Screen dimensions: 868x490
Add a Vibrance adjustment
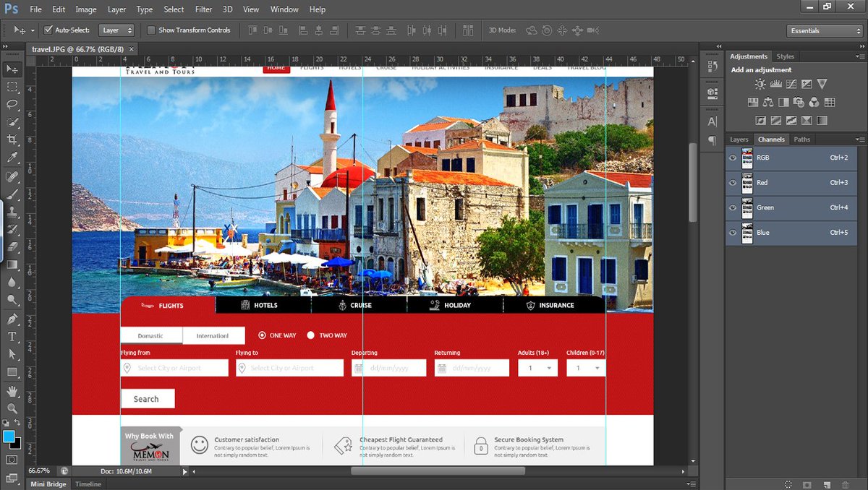click(822, 85)
